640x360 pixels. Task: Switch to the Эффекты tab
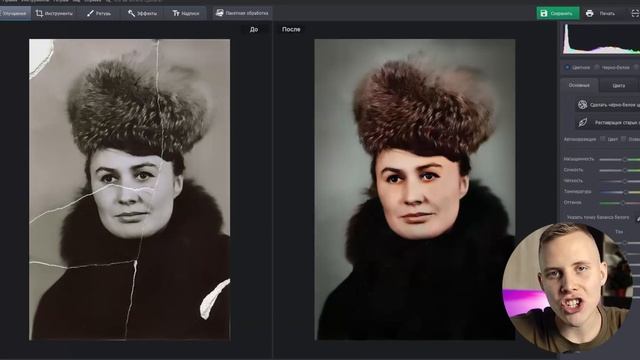pyautogui.click(x=142, y=13)
